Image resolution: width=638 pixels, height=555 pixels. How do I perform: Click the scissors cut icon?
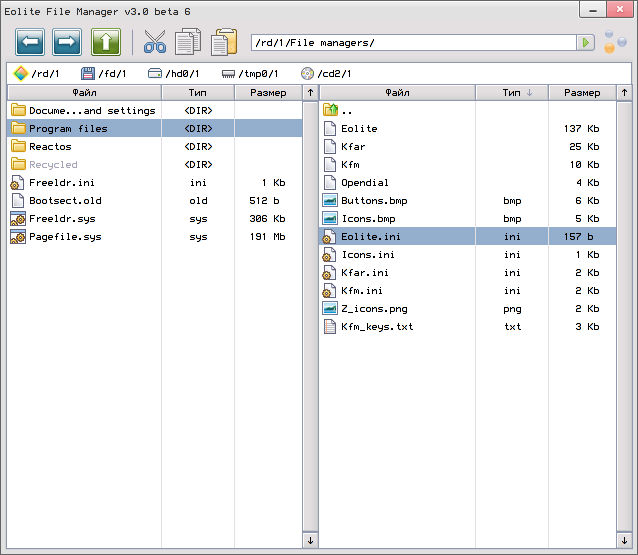(154, 42)
